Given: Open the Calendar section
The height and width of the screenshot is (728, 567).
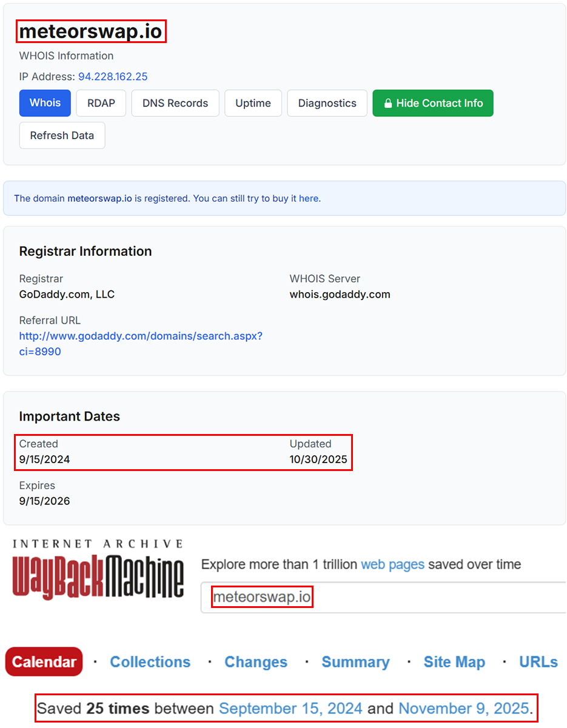Looking at the screenshot, I should (44, 661).
